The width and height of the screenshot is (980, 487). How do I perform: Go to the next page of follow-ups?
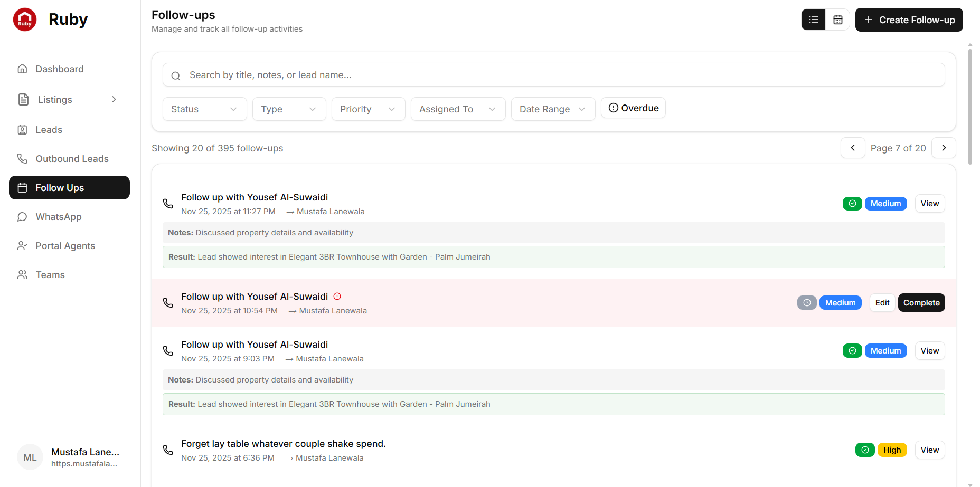click(x=944, y=148)
